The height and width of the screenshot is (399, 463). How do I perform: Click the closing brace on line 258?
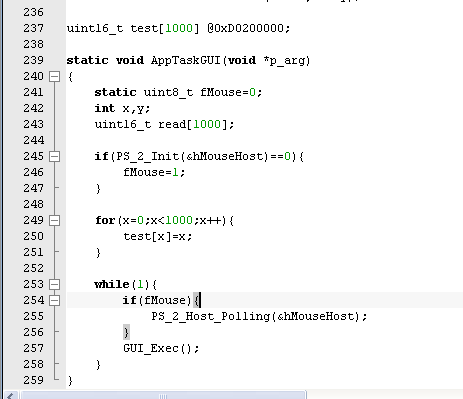pyautogui.click(x=98, y=365)
